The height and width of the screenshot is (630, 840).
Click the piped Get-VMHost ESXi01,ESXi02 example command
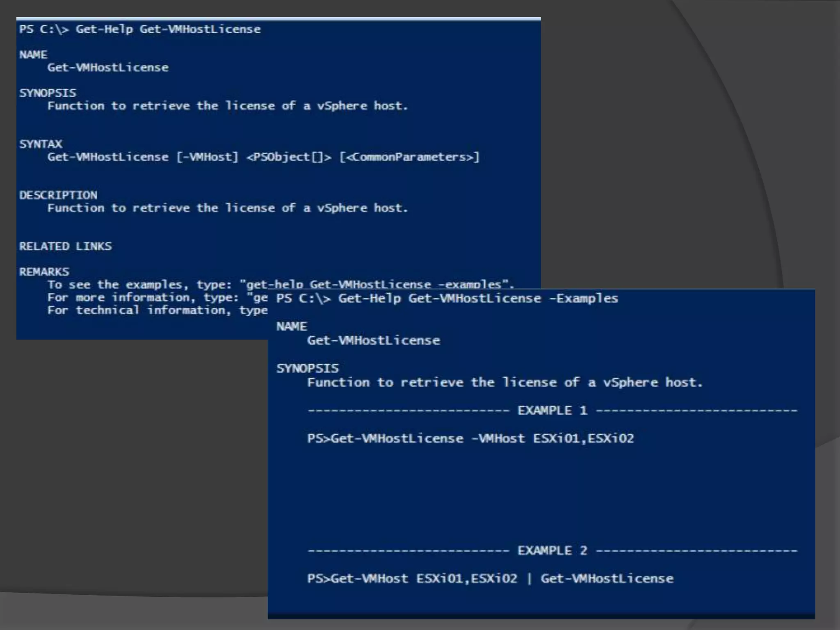(x=490, y=579)
